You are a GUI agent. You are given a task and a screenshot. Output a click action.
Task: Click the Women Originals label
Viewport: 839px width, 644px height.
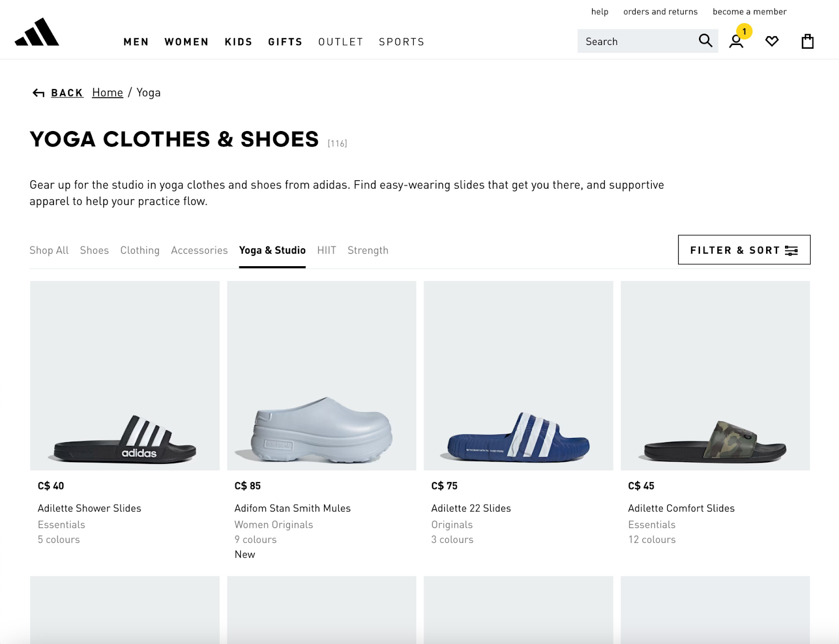pos(274,525)
